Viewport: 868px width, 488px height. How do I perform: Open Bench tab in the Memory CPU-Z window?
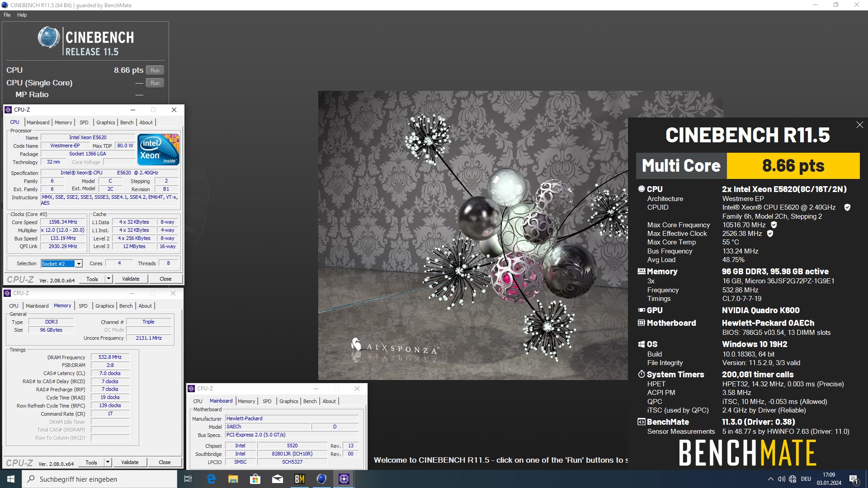(x=126, y=306)
